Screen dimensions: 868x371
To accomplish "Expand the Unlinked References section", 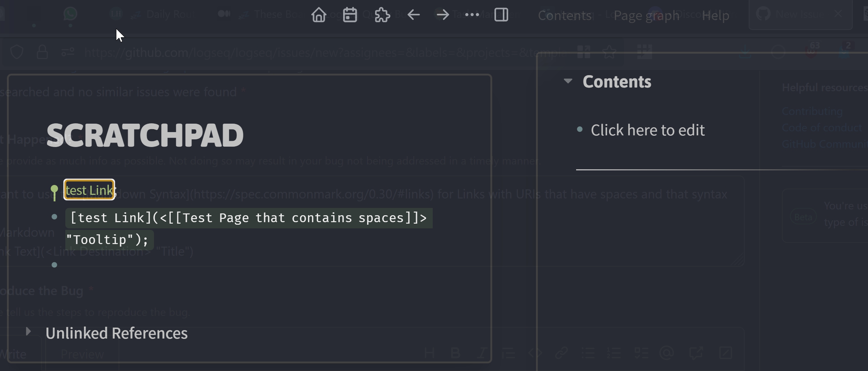I will coord(28,331).
